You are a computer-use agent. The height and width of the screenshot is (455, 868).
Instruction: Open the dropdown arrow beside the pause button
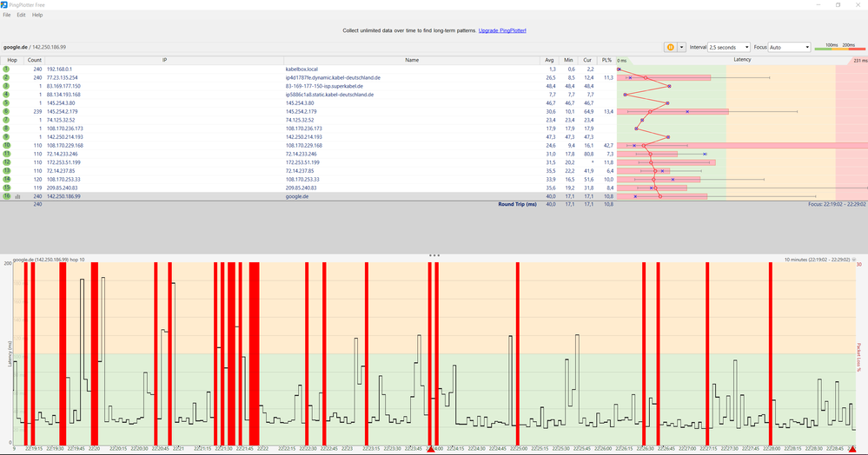[x=681, y=47]
